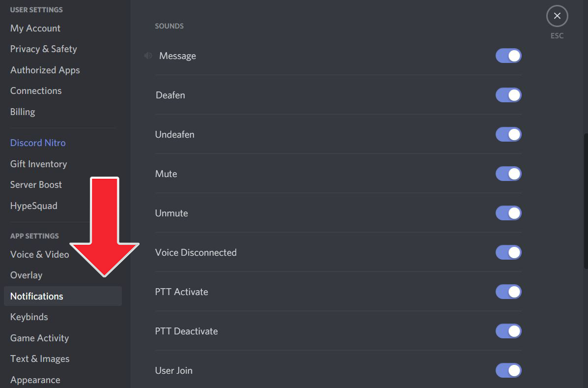Disable the Voice Disconnected sound toggle

pyautogui.click(x=508, y=253)
